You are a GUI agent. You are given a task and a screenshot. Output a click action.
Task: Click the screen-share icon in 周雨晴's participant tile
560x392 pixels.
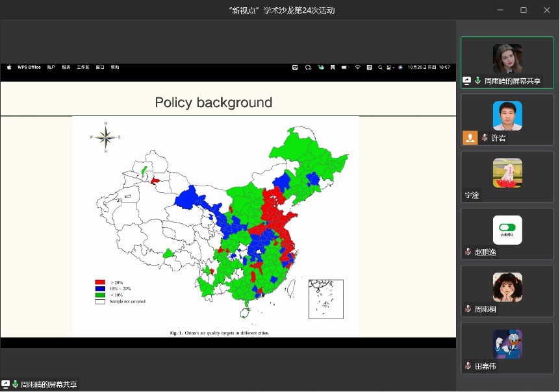point(467,81)
